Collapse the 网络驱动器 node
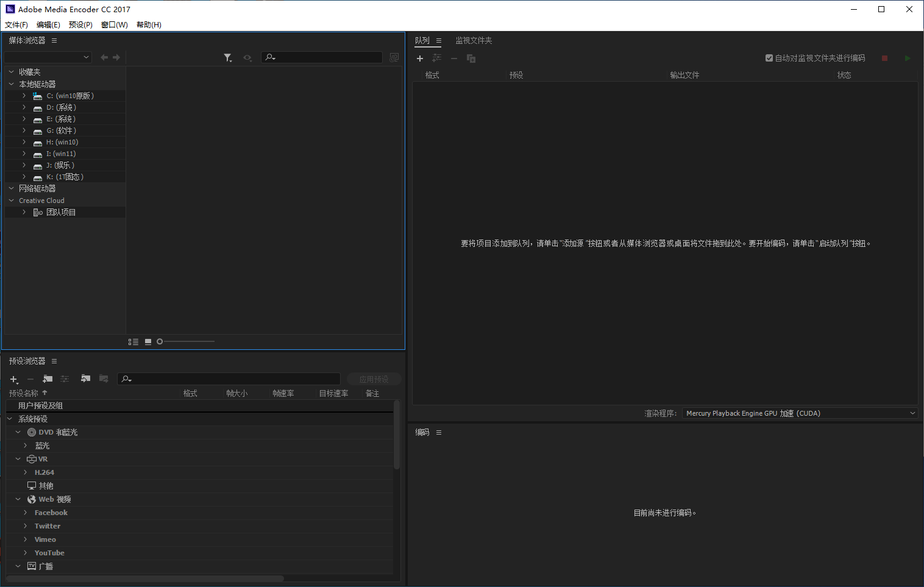 click(12, 188)
